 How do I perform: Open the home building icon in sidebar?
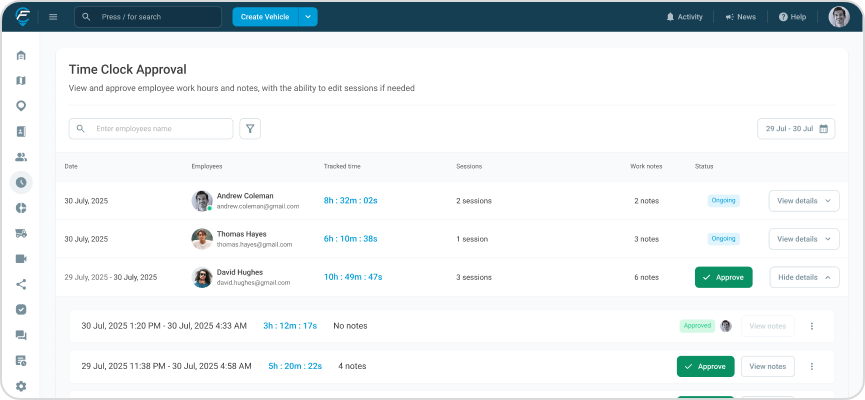point(21,55)
